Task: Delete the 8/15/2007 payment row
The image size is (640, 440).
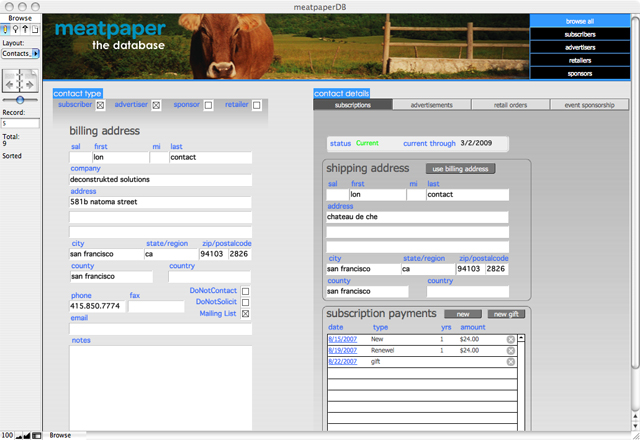Action: tap(511, 339)
